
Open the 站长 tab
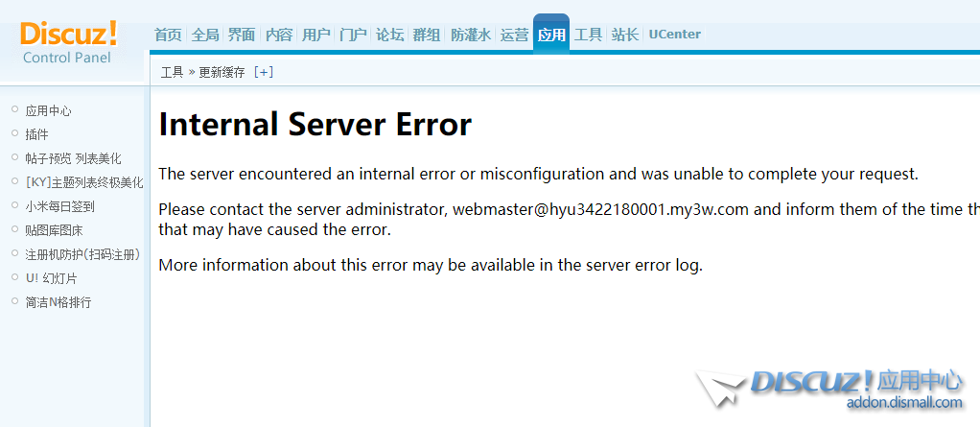[625, 35]
